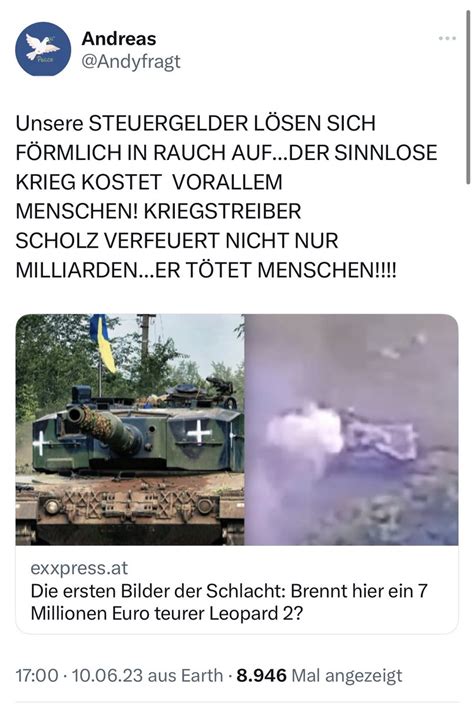Viewport: 474px width, 706px height.
Task: Click the 'aus Earth' location label
Action: pos(185,675)
